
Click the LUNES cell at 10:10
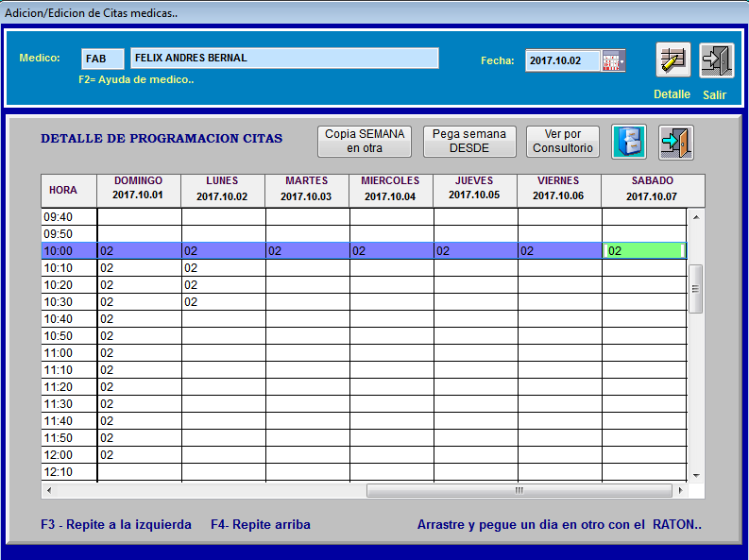tap(224, 268)
